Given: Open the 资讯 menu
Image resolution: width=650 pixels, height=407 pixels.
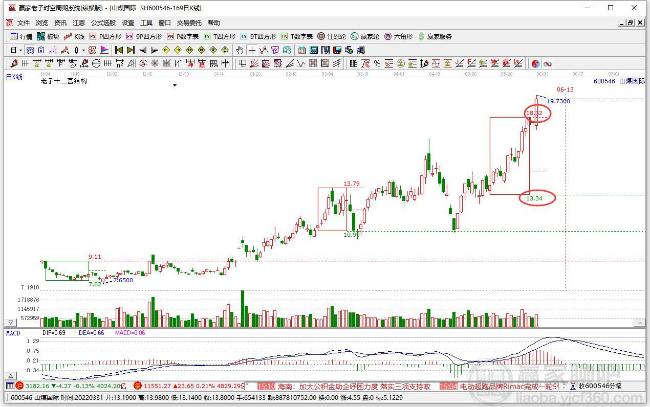Looking at the screenshot, I should pyautogui.click(x=61, y=23).
